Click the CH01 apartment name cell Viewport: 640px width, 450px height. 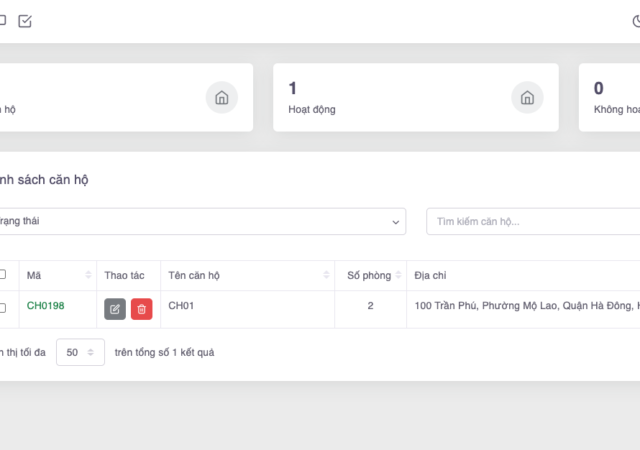(181, 306)
